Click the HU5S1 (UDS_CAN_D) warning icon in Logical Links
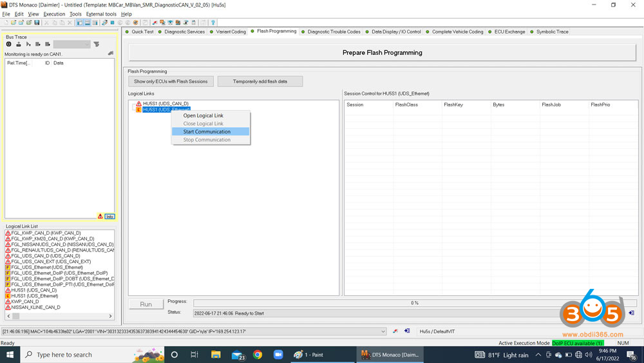Screen dimensions: 644x363 click(x=138, y=104)
